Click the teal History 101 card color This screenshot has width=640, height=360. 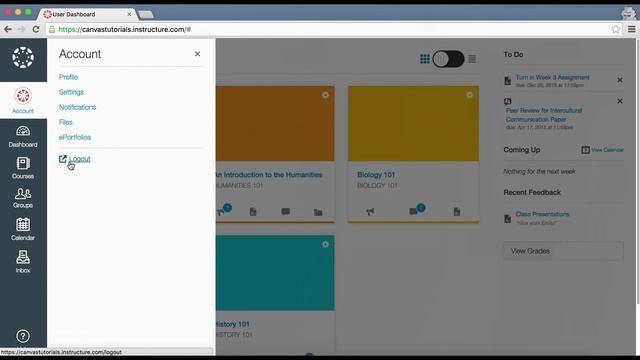point(275,273)
